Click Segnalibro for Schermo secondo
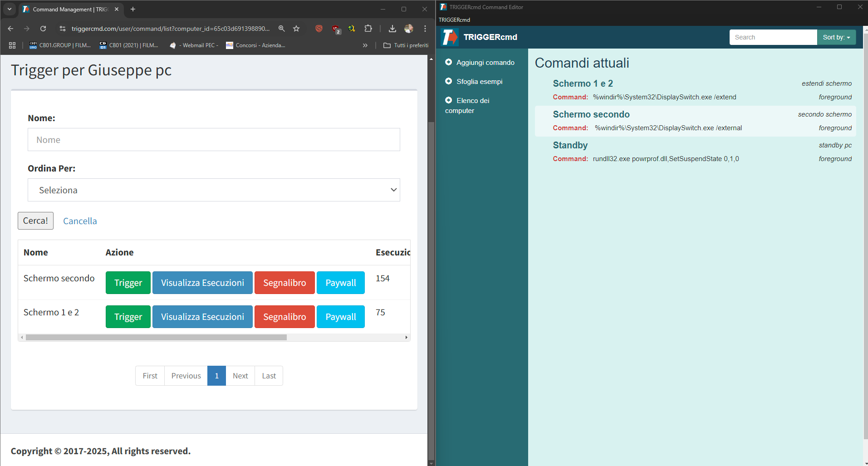Viewport: 868px width, 466px height. (x=284, y=283)
